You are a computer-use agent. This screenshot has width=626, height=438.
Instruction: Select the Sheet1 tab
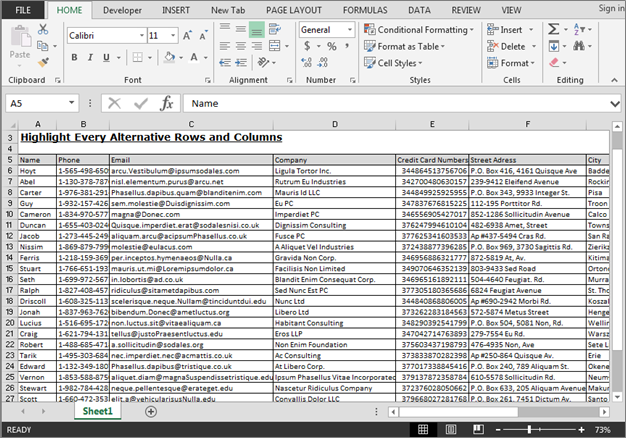click(97, 411)
